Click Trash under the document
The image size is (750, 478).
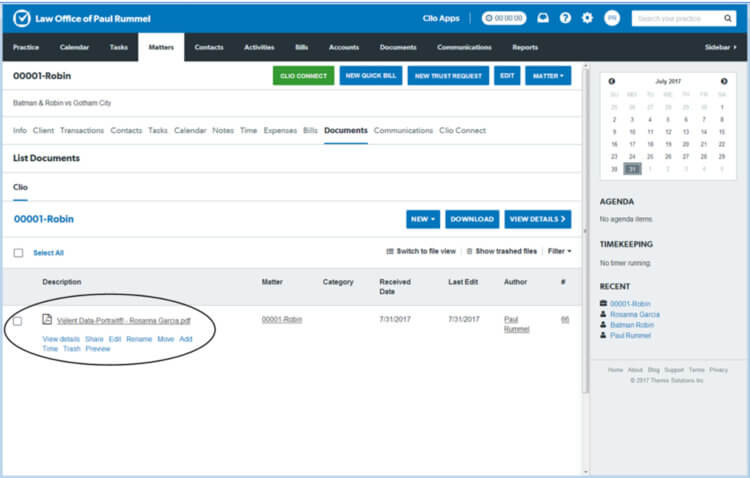(x=72, y=348)
